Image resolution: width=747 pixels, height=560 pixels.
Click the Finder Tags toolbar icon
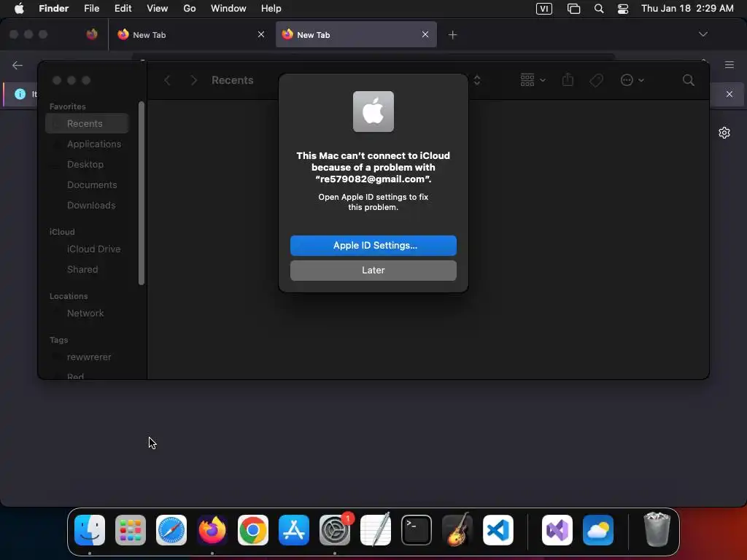596,80
